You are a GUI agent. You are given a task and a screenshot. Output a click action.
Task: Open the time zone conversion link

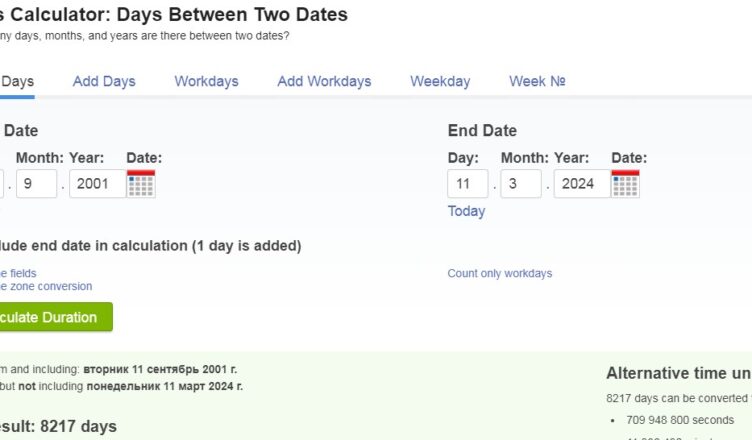[46, 286]
